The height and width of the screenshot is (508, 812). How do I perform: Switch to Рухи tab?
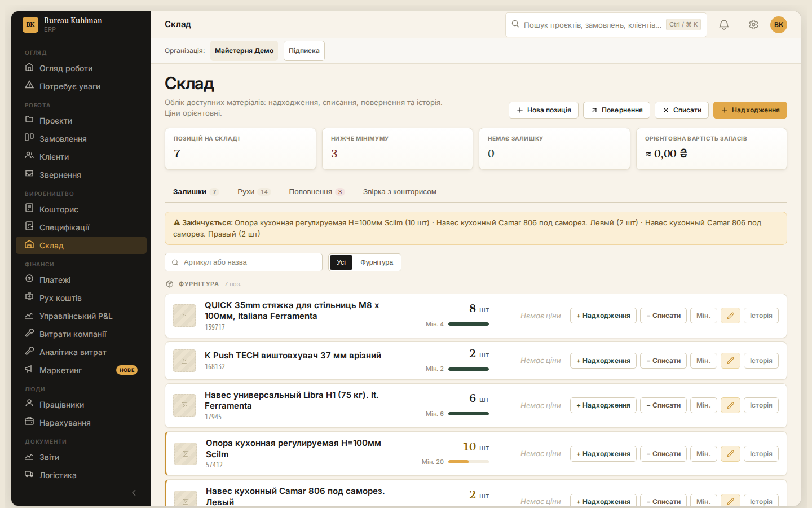254,192
